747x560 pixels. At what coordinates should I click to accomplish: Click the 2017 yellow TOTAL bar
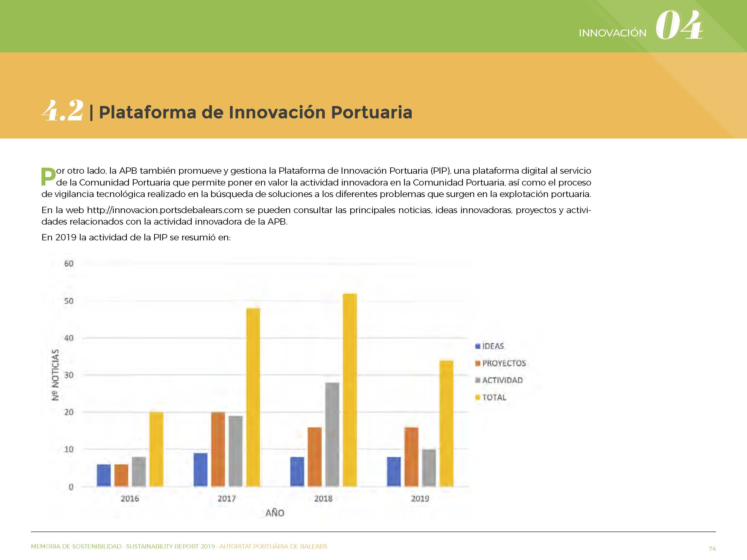(253, 397)
